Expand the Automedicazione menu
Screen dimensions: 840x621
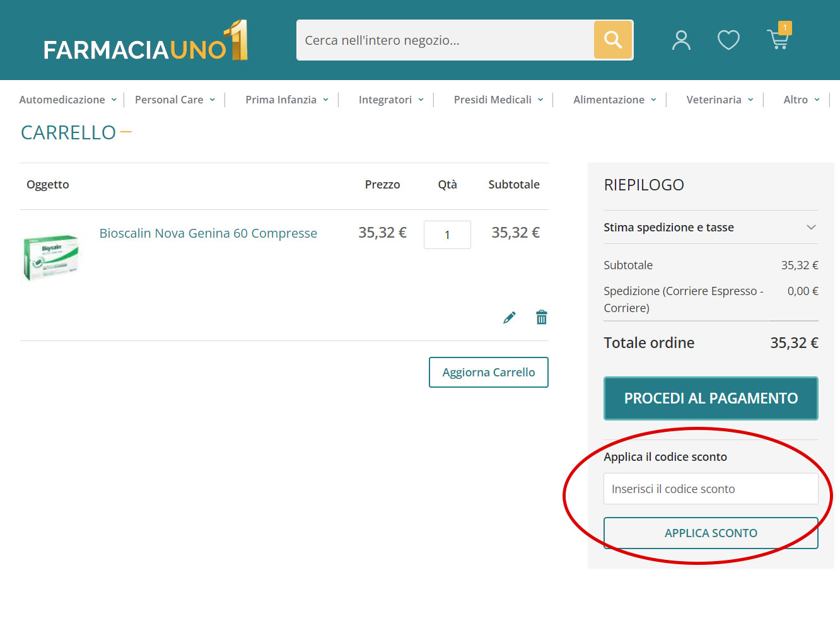pos(68,100)
